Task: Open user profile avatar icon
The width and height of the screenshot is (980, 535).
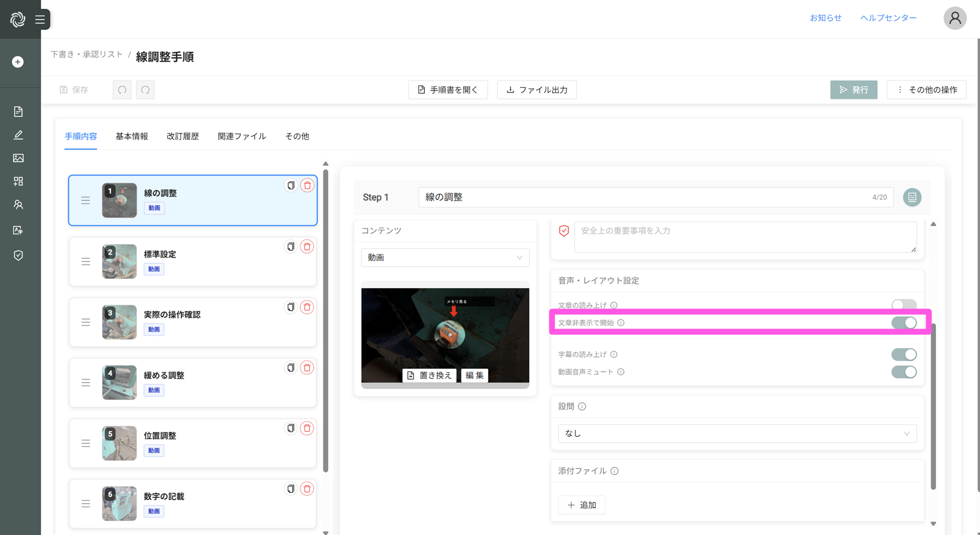Action: 955,18
